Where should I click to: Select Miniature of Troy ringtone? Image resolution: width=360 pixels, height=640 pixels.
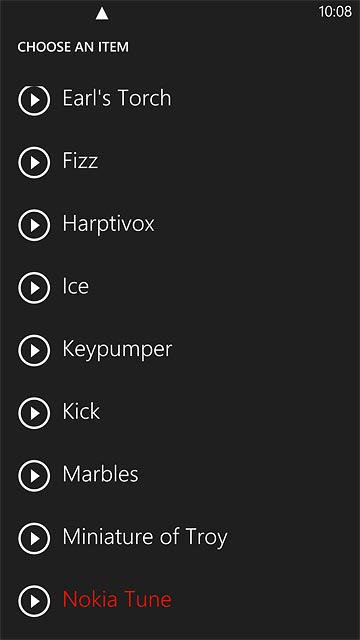pyautogui.click(x=145, y=537)
